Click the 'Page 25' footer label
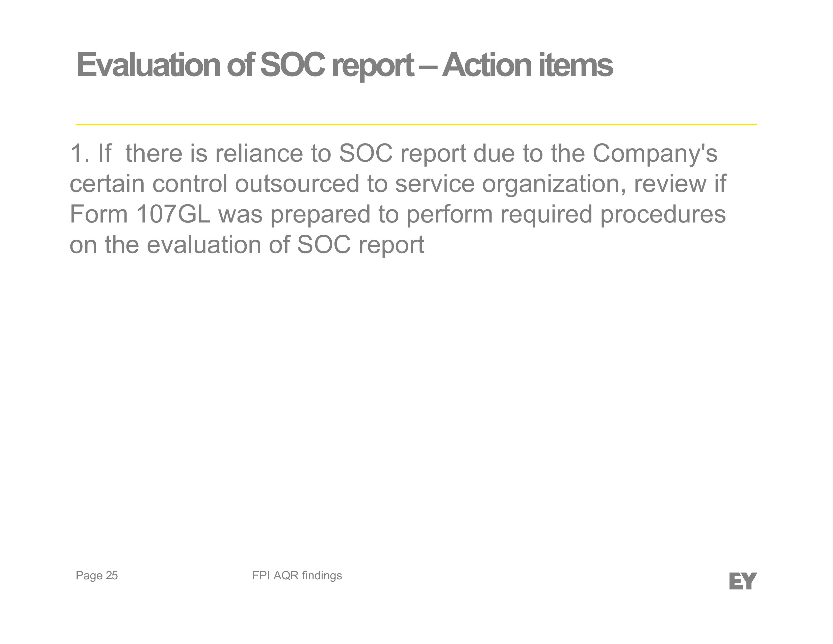 [97, 575]
